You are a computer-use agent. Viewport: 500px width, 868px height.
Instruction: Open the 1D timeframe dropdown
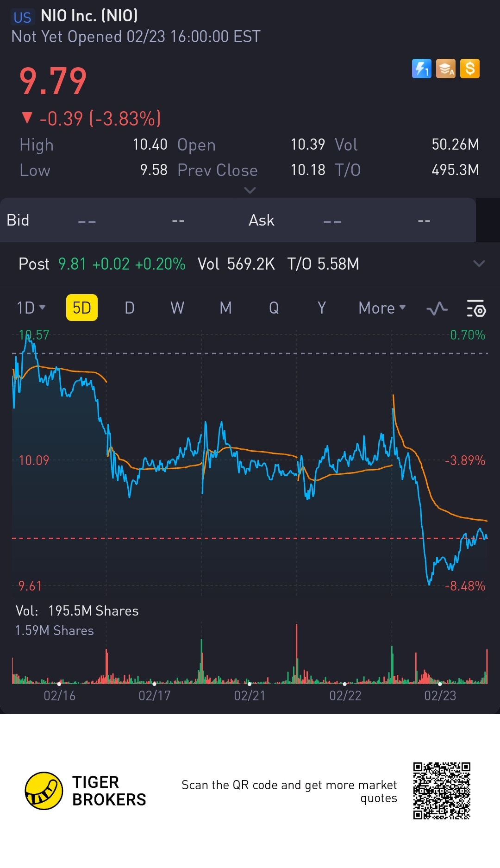click(x=31, y=308)
